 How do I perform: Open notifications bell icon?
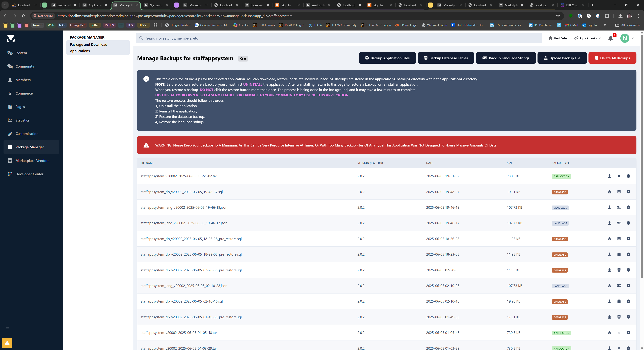(610, 38)
